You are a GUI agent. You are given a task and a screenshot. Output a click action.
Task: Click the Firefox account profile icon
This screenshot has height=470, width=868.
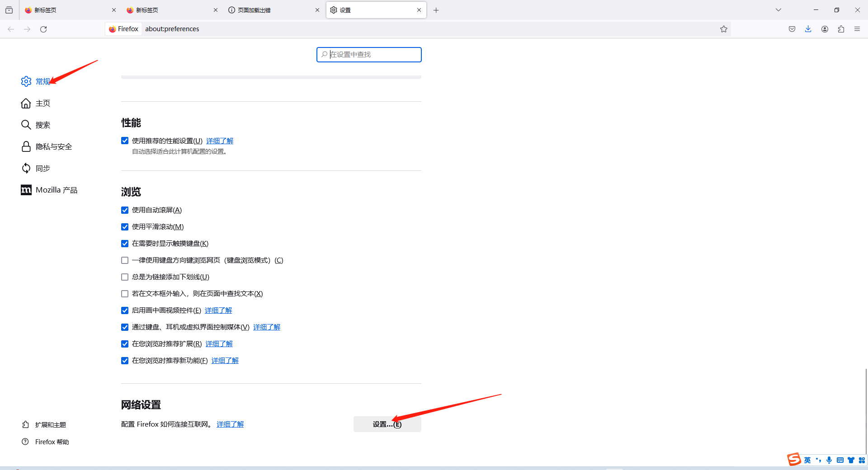tap(825, 29)
